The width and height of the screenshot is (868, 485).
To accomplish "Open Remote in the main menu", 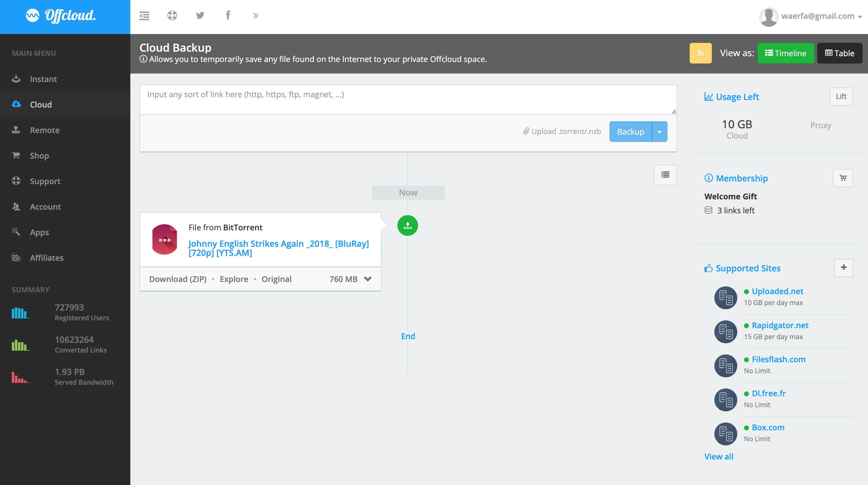I will coord(65,130).
